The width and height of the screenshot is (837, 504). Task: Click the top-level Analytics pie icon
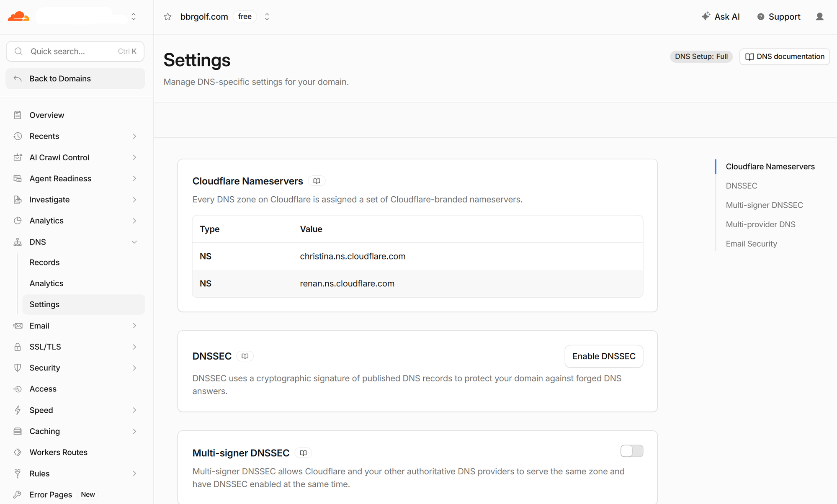pyautogui.click(x=18, y=221)
